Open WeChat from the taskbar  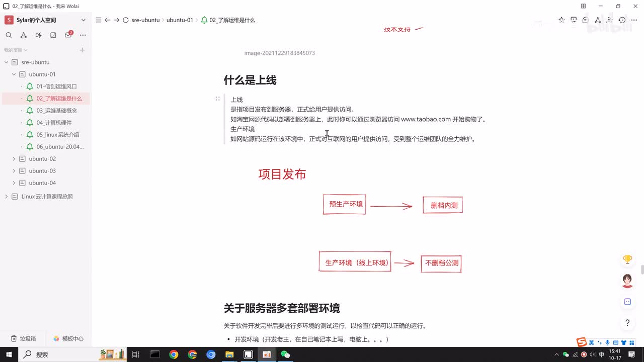click(285, 354)
